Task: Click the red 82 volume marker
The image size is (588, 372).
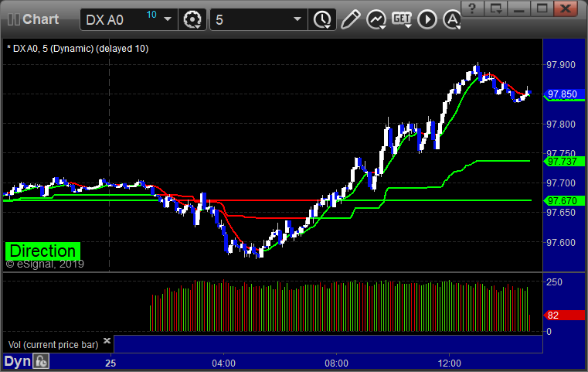Action: pyautogui.click(x=564, y=316)
